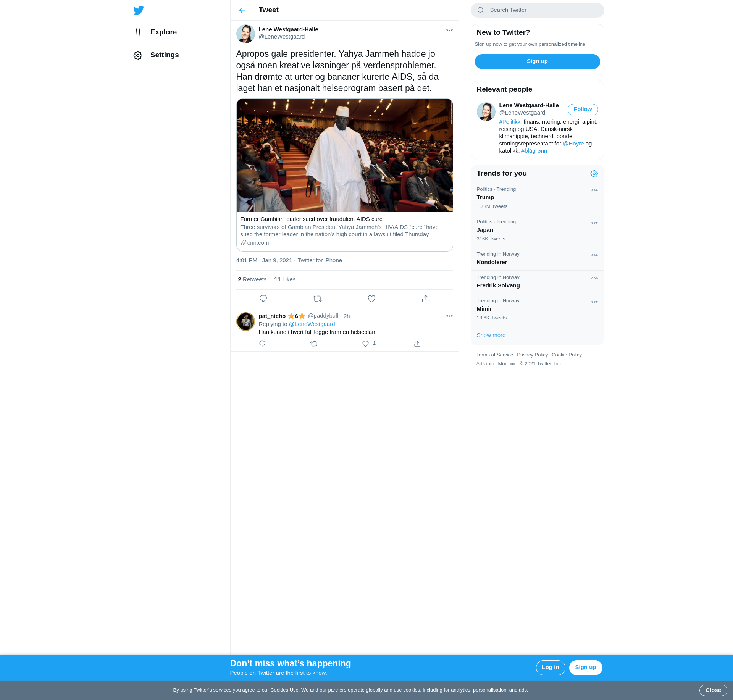733x700 pixels.
Task: Click the Sign up button in New to Twitter
Action: coord(537,61)
